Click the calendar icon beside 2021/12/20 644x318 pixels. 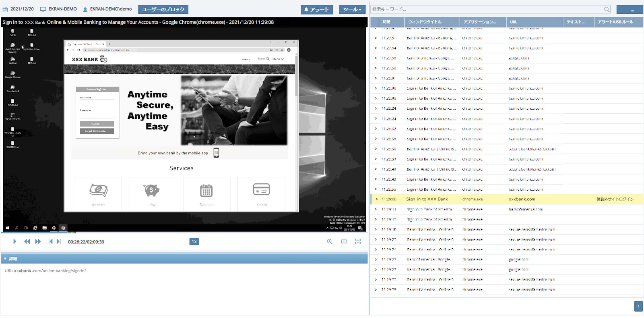click(5, 9)
